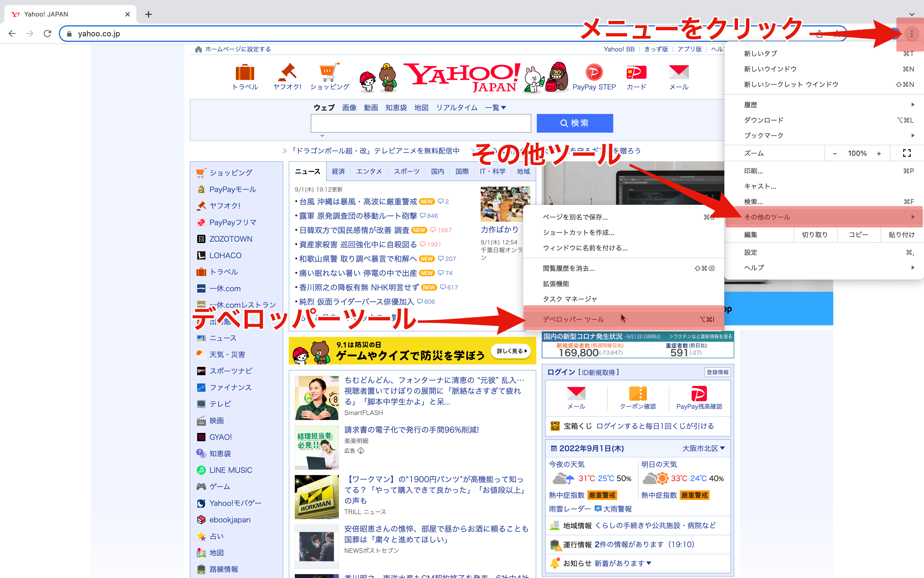
Task: Select 画像 search category
Action: coord(349,108)
